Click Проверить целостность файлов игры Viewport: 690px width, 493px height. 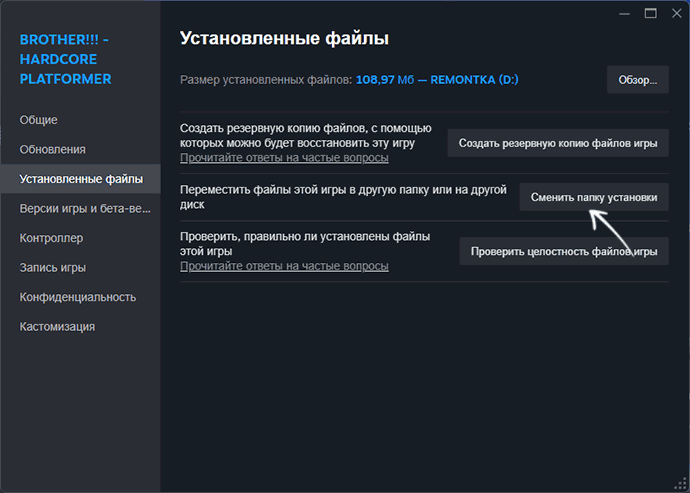click(564, 251)
